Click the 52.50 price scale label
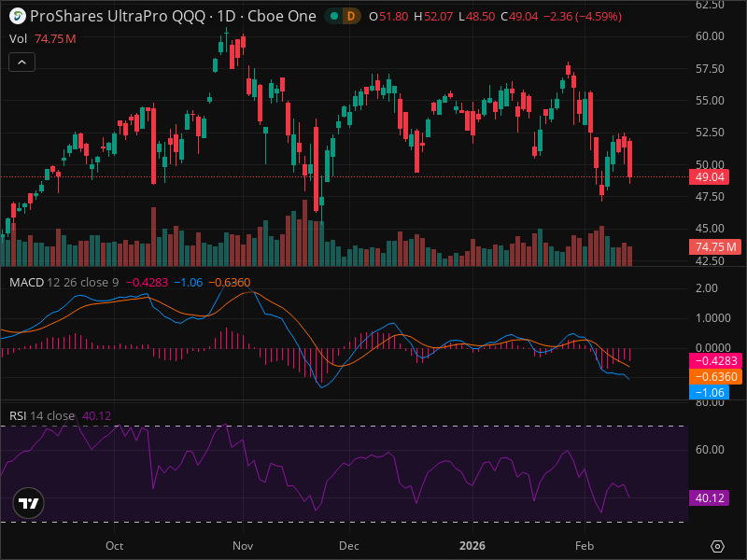747x560 pixels. 710,132
